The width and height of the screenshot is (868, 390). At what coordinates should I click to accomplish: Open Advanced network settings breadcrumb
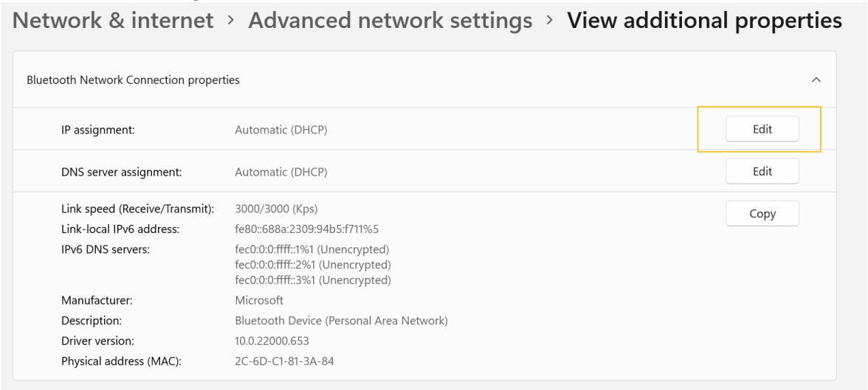[x=390, y=21]
